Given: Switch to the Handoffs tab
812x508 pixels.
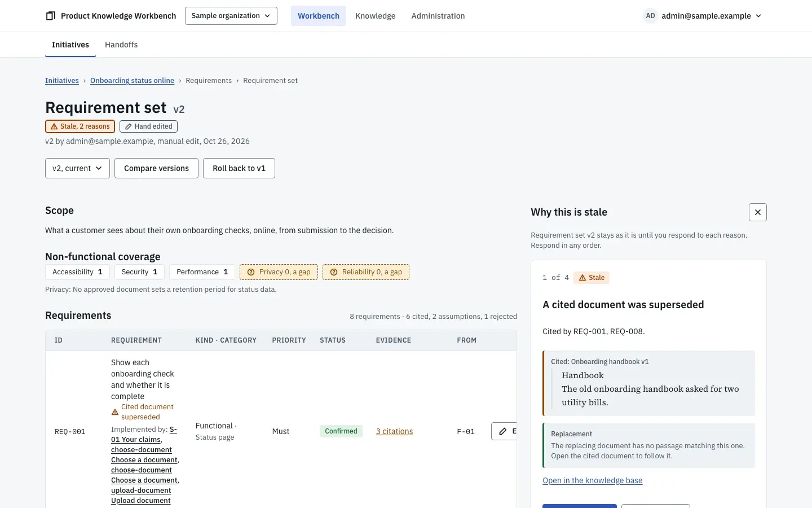Looking at the screenshot, I should coord(121,45).
